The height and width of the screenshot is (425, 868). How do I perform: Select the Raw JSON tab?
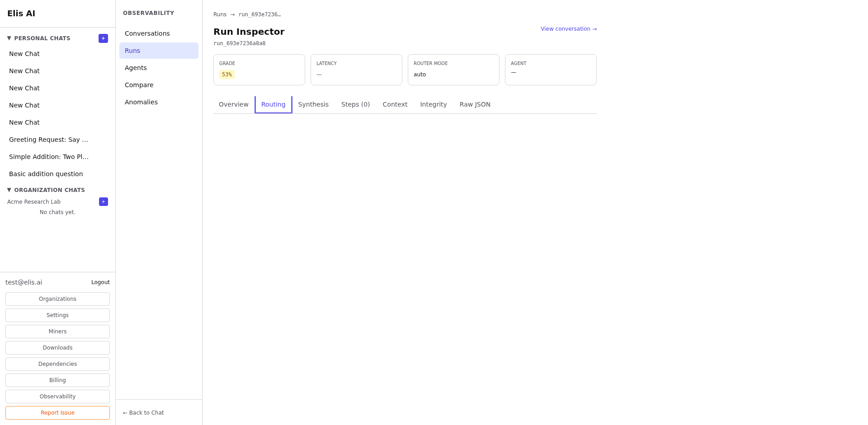point(475,104)
